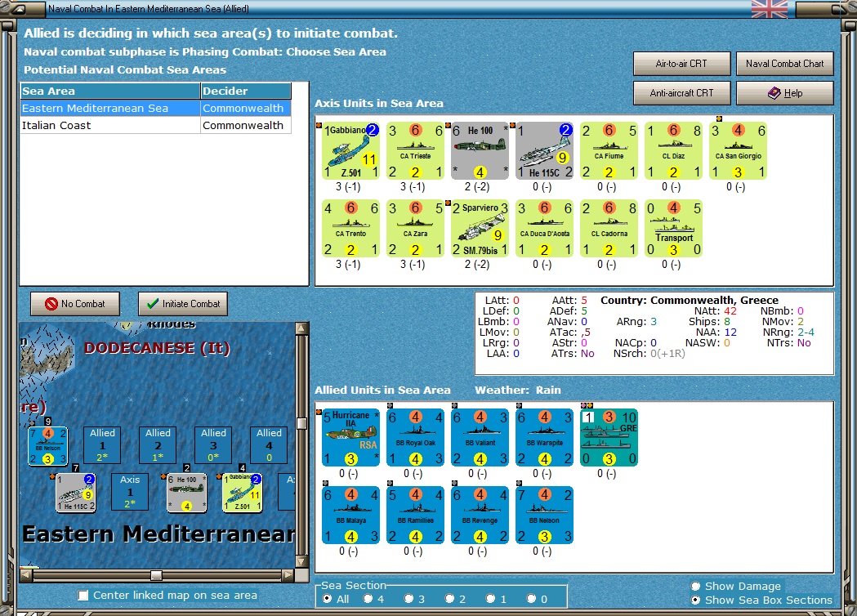Pick the He 100 fighter counter in Axis units
Image resolution: width=857 pixels, height=616 pixels.
point(480,151)
